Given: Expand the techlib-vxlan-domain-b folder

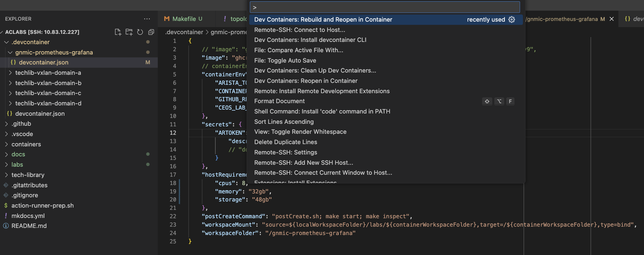Looking at the screenshot, I should pos(10,83).
